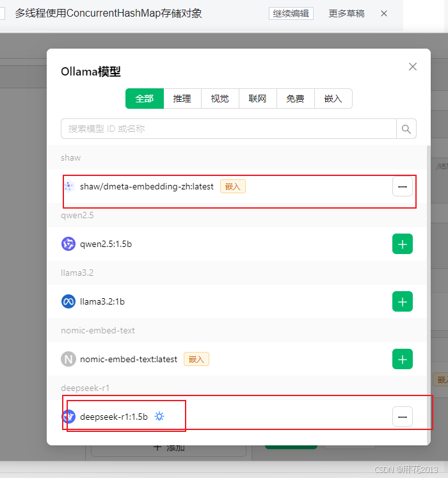This screenshot has height=478, width=448.
Task: Select the nomic-embed-text:latest model name
Action: pyautogui.click(x=129, y=360)
